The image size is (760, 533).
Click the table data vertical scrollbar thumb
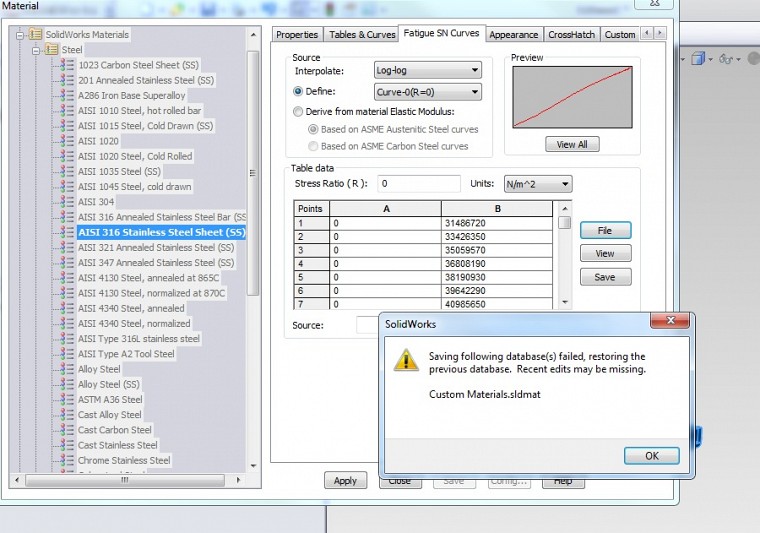click(564, 222)
